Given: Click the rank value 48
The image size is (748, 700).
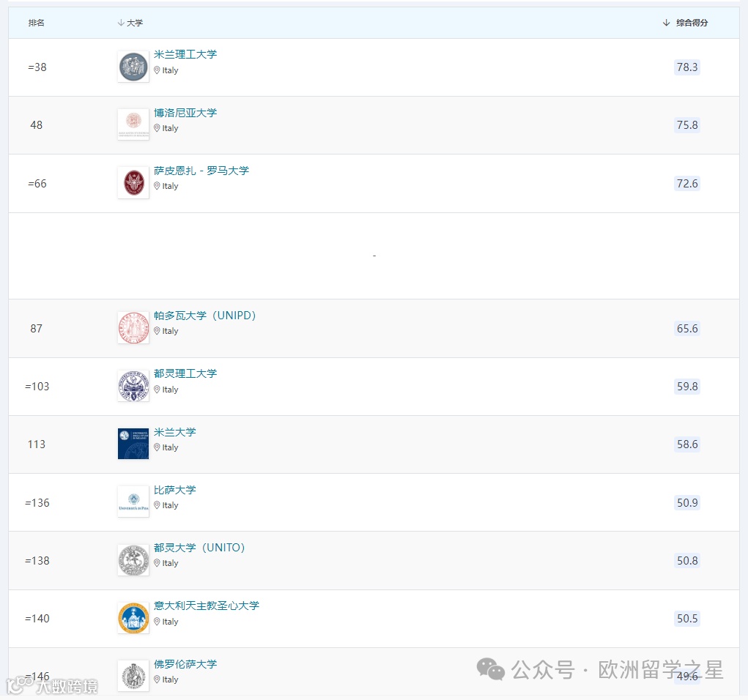Looking at the screenshot, I should click(x=36, y=125).
